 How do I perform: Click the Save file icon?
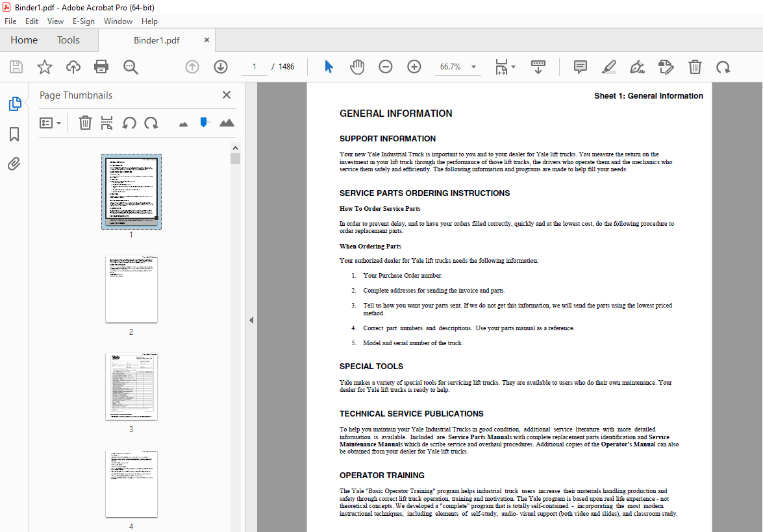click(x=16, y=67)
